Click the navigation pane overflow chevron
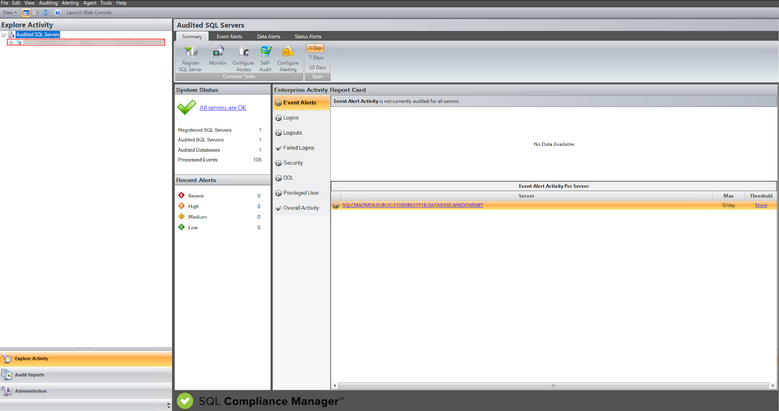The width and height of the screenshot is (779, 411). pyautogui.click(x=168, y=406)
